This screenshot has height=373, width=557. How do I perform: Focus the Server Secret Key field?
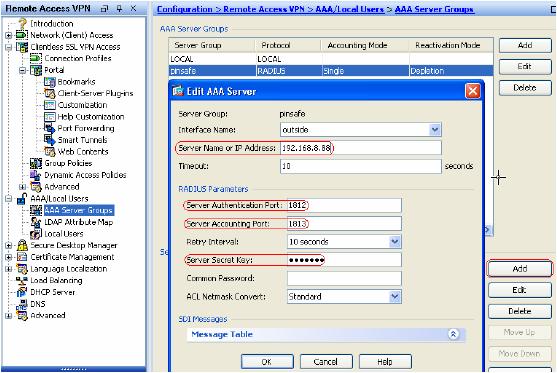[x=344, y=260]
